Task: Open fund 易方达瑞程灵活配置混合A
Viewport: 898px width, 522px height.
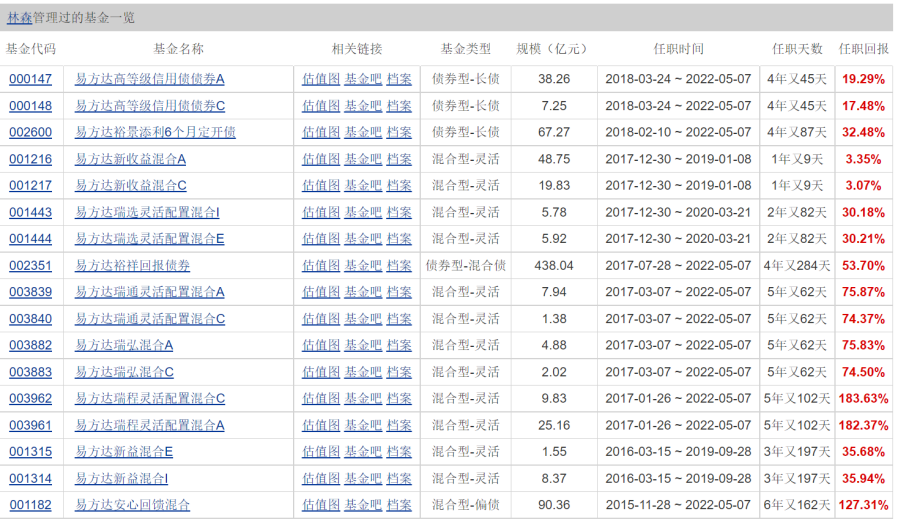Action: click(x=149, y=426)
